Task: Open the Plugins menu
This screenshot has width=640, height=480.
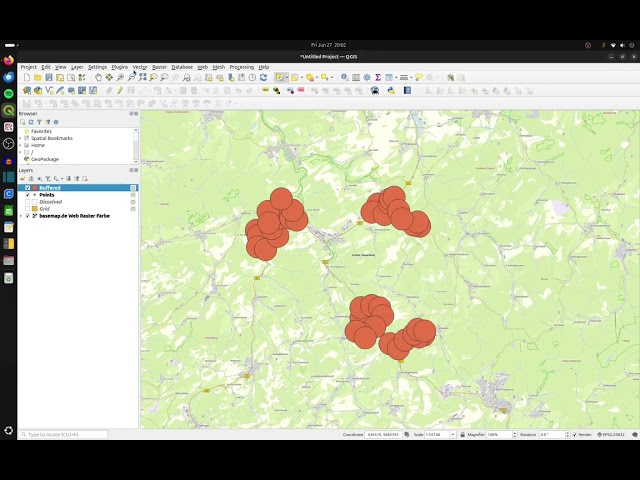Action: 120,67
